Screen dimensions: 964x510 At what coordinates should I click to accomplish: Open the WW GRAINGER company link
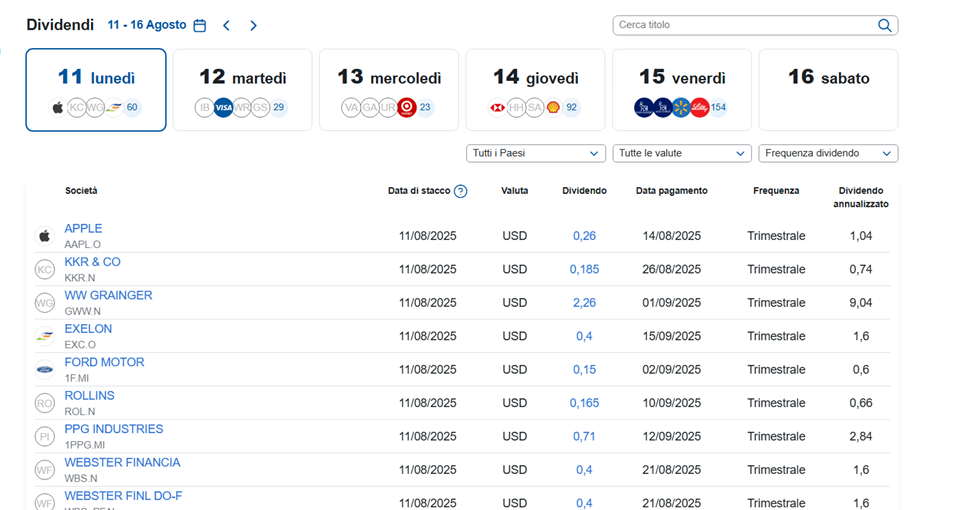108,296
